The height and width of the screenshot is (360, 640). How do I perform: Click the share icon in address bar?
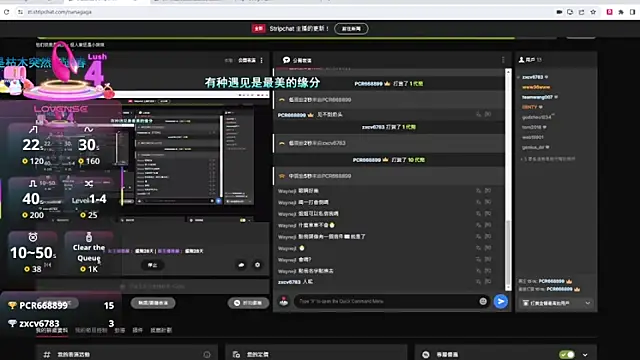click(x=582, y=12)
